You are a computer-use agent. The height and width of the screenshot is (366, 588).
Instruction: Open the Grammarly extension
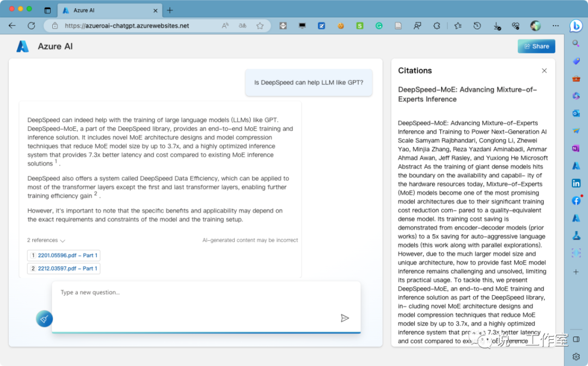coord(379,26)
